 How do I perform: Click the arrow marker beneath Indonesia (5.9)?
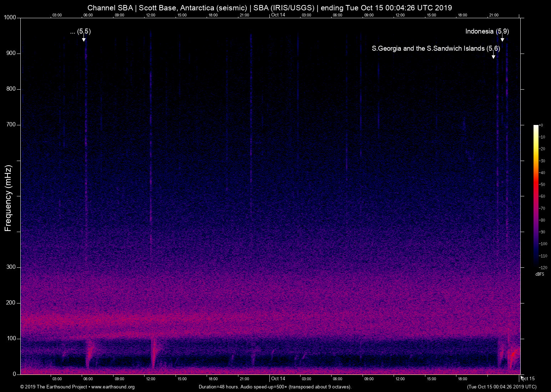click(502, 38)
